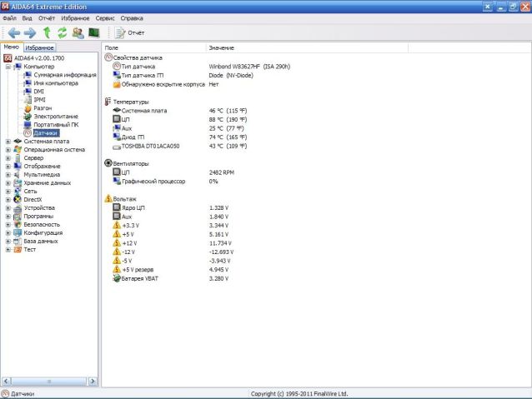
Task: Select Разгон tree item
Action: pos(43,108)
